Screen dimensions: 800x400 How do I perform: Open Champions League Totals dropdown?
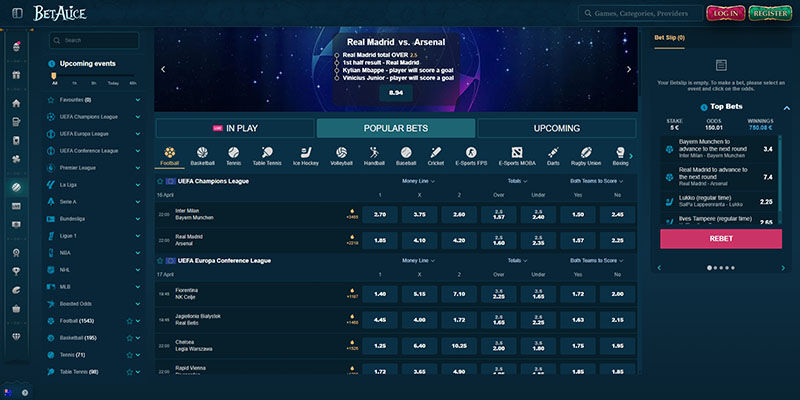point(517,181)
